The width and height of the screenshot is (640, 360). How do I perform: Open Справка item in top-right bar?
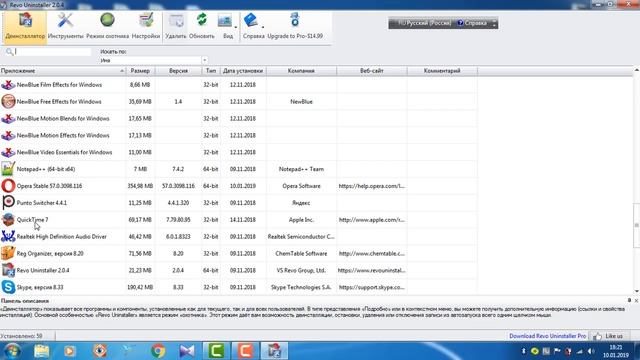[x=473, y=23]
